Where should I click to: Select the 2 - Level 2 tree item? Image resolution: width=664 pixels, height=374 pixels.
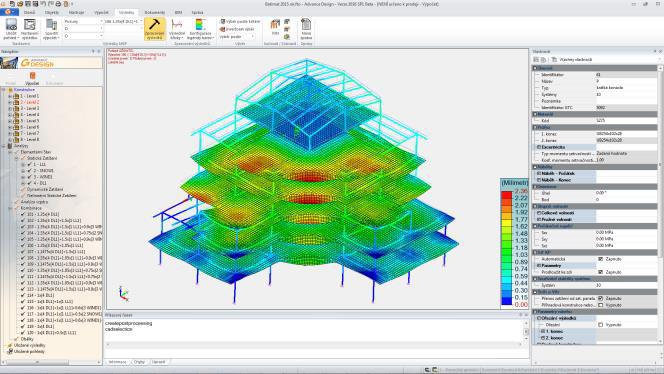(30, 102)
